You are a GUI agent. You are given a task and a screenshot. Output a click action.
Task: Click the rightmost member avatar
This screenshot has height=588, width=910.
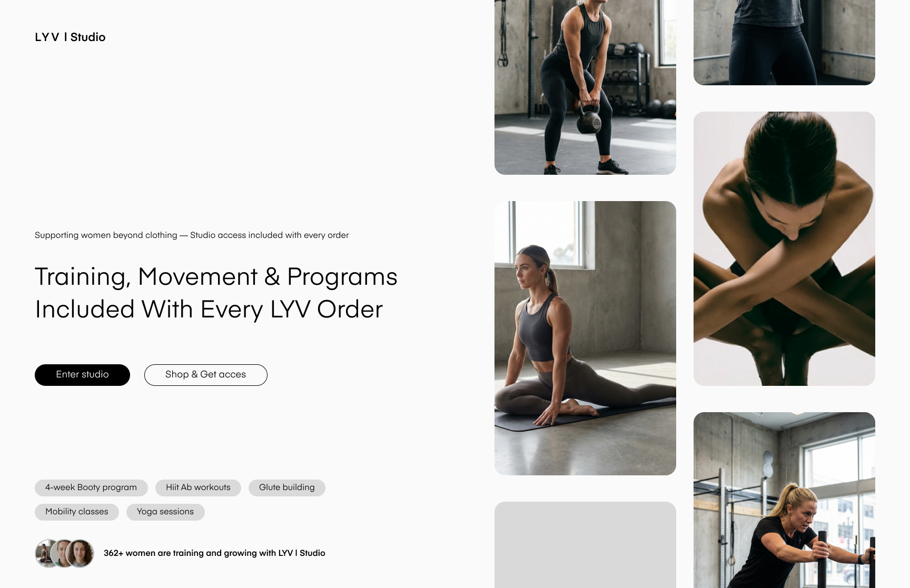[80, 553]
